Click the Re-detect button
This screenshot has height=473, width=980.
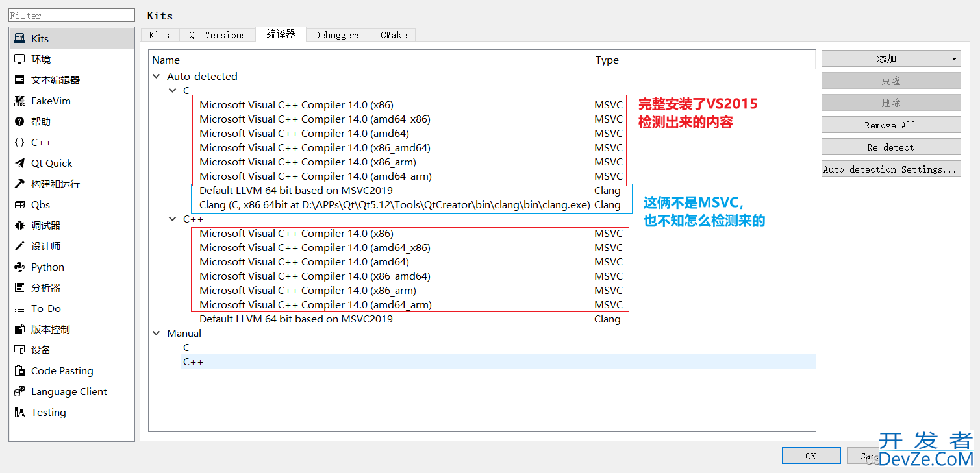[x=891, y=147]
